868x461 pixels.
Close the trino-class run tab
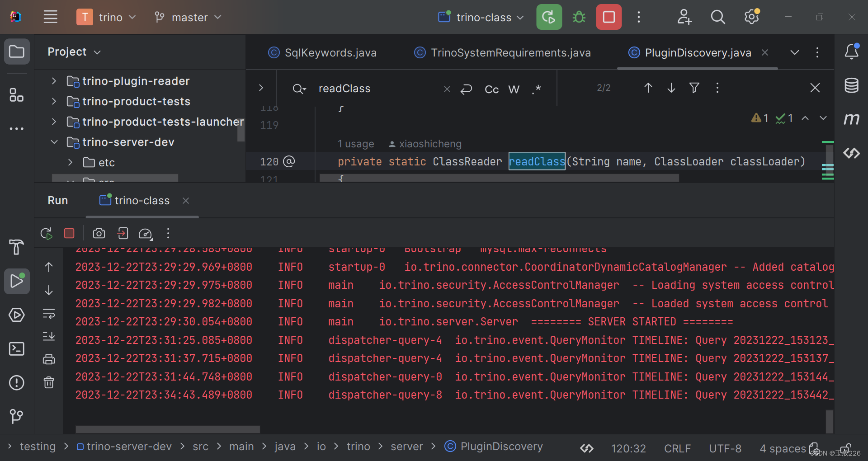point(186,200)
